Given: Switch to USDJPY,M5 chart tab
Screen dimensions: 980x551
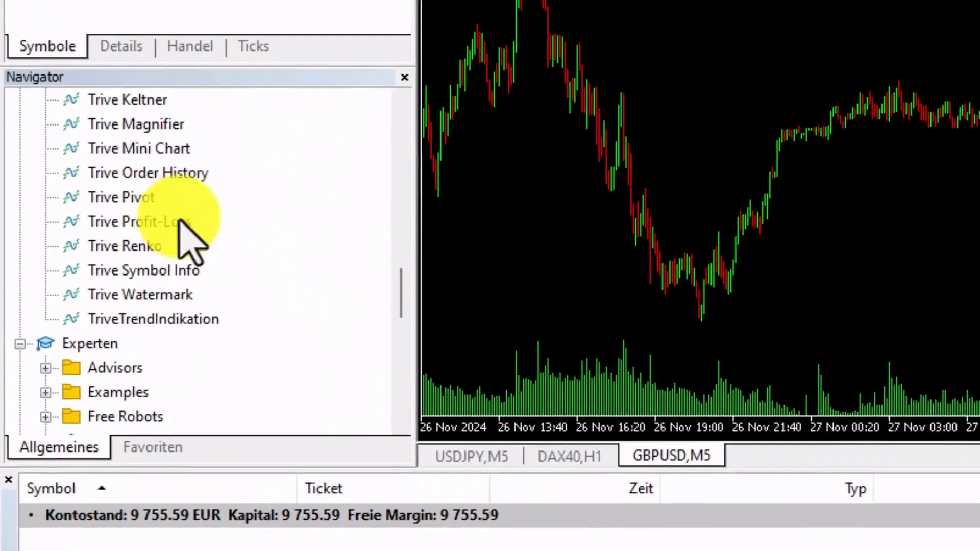Looking at the screenshot, I should tap(472, 456).
